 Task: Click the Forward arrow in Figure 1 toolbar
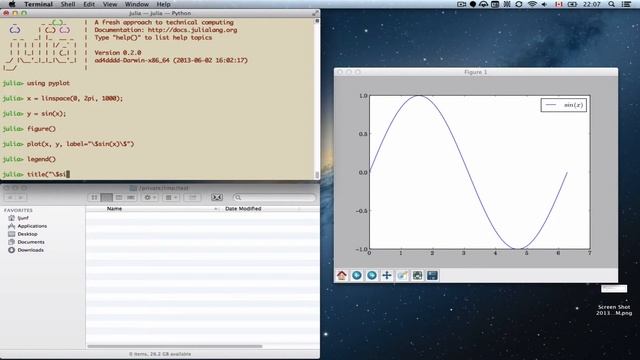point(372,276)
